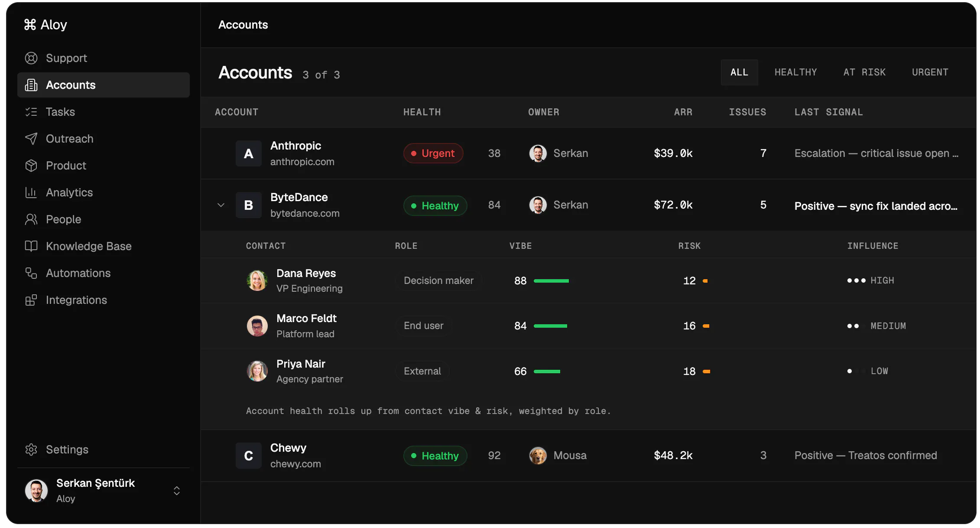Click Priya Nair's contact photo

(x=257, y=371)
